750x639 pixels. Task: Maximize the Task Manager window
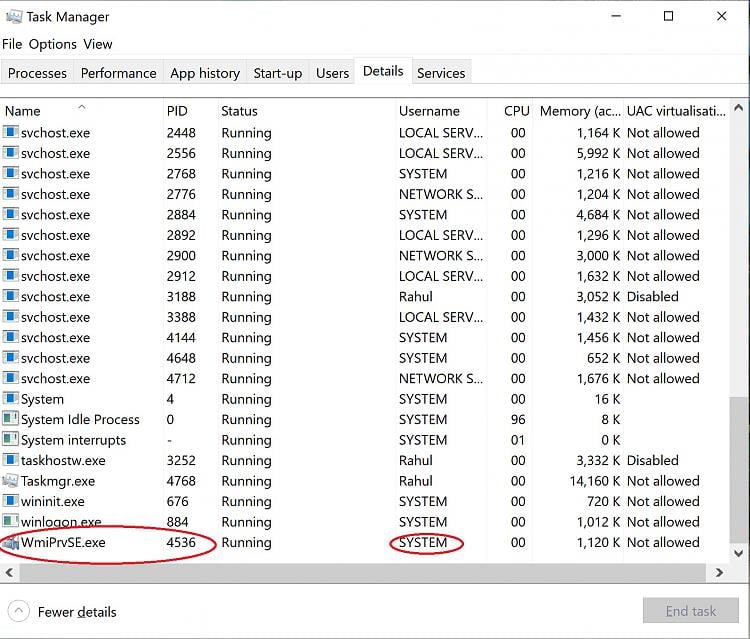[669, 16]
